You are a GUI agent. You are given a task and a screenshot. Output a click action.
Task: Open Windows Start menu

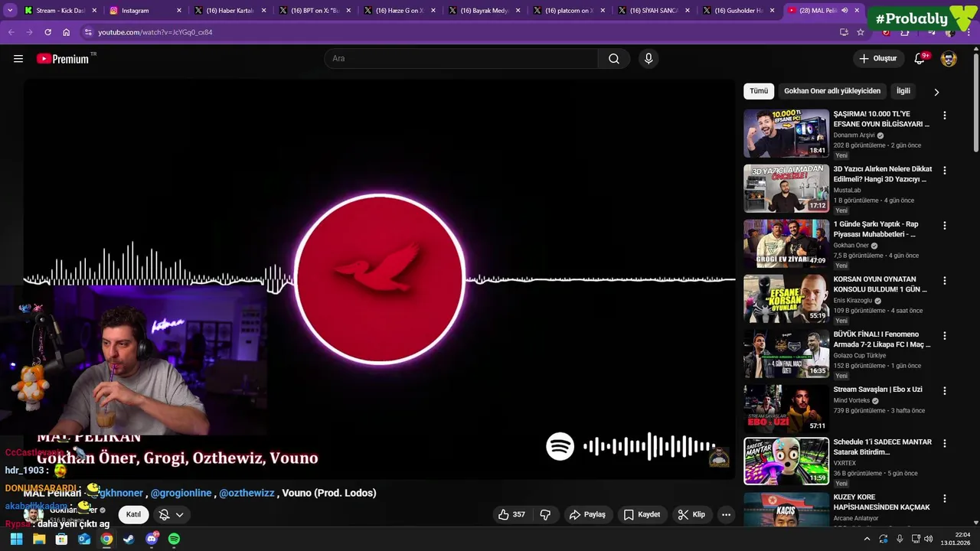pos(16,539)
